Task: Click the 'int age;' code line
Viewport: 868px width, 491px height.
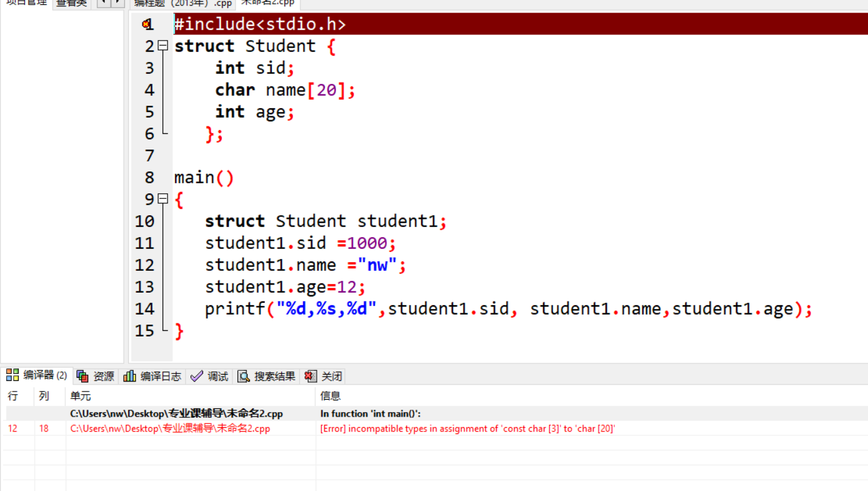Action: pyautogui.click(x=255, y=112)
